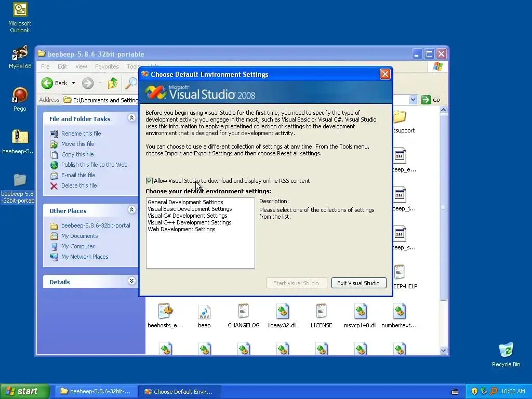Click the Explorer scrollbar up arrow

point(443,110)
